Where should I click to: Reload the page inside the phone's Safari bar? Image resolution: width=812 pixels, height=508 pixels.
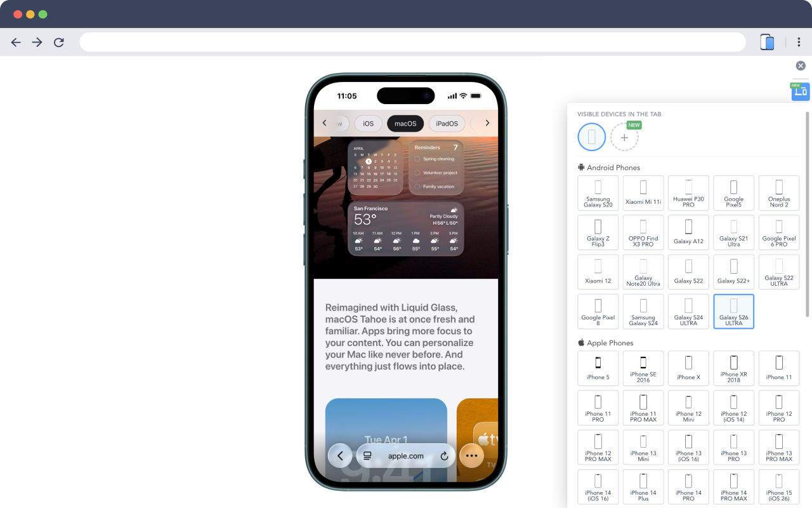click(x=444, y=456)
